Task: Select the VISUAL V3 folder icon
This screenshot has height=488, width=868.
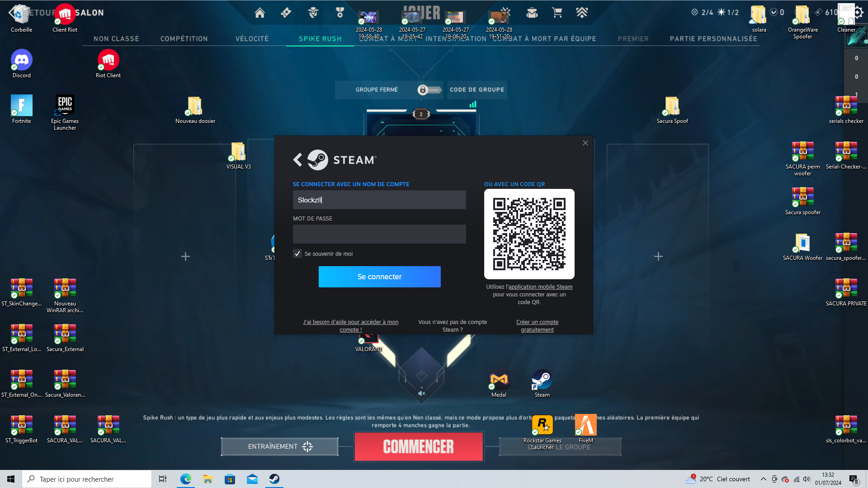Action: (239, 155)
